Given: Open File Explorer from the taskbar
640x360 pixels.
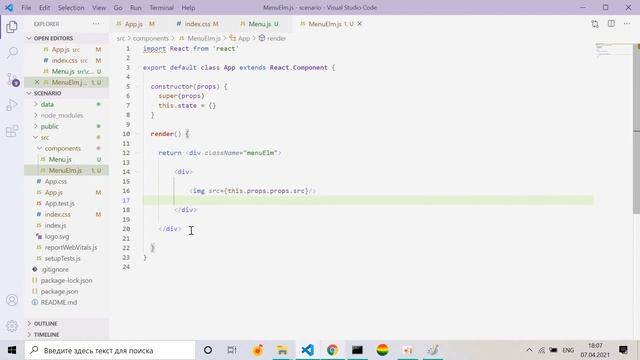Looking at the screenshot, I should click(282, 350).
